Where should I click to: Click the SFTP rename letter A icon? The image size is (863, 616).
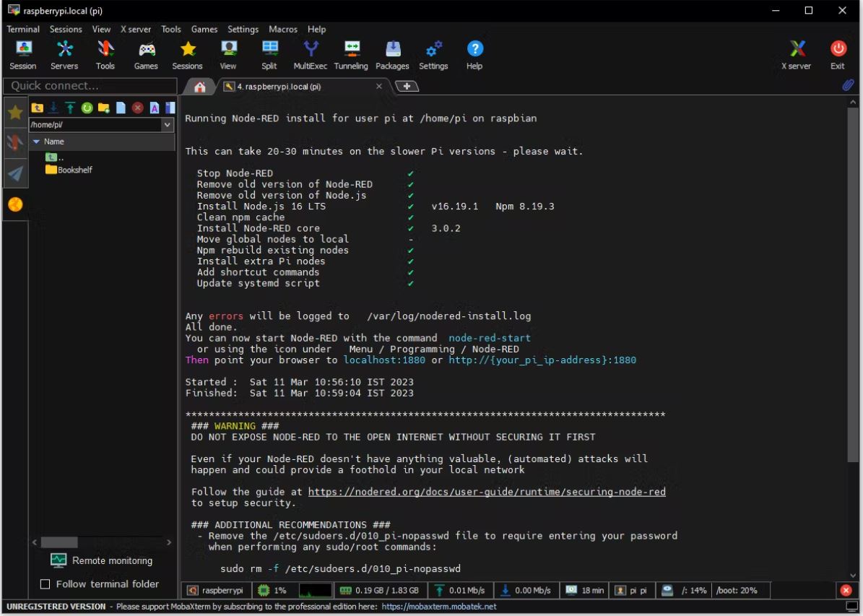(x=154, y=108)
